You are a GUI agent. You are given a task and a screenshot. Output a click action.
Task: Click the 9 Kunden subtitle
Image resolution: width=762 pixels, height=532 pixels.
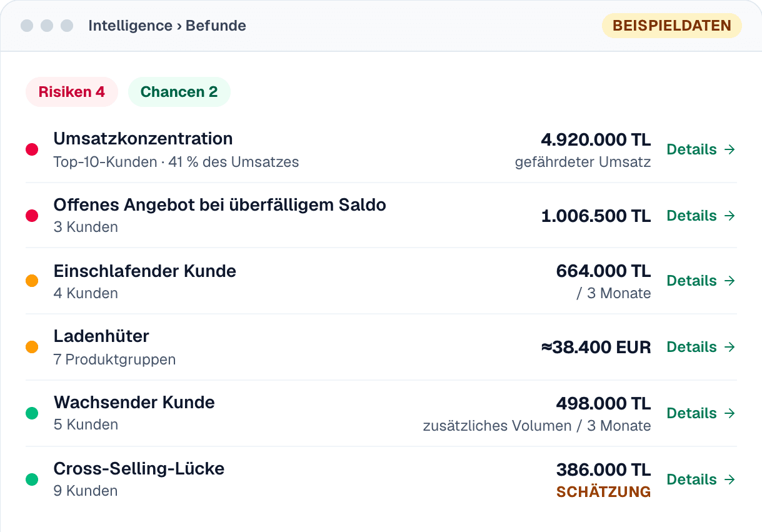86,491
